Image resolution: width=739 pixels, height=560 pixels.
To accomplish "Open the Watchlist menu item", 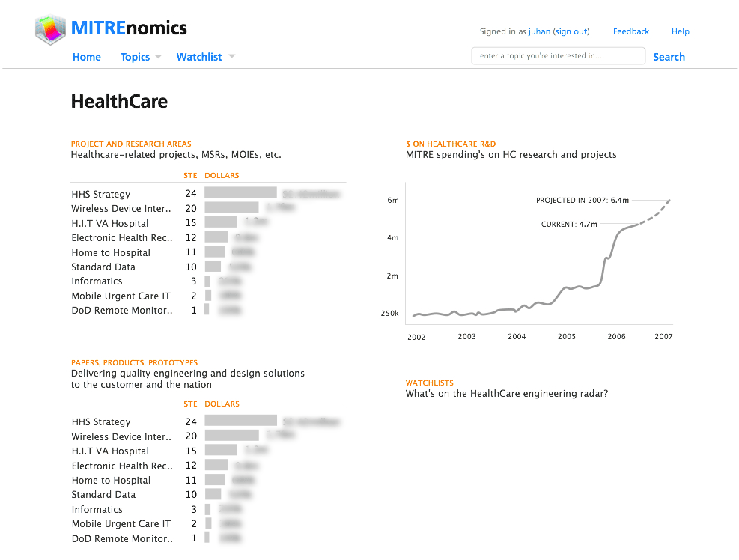I will click(x=199, y=57).
